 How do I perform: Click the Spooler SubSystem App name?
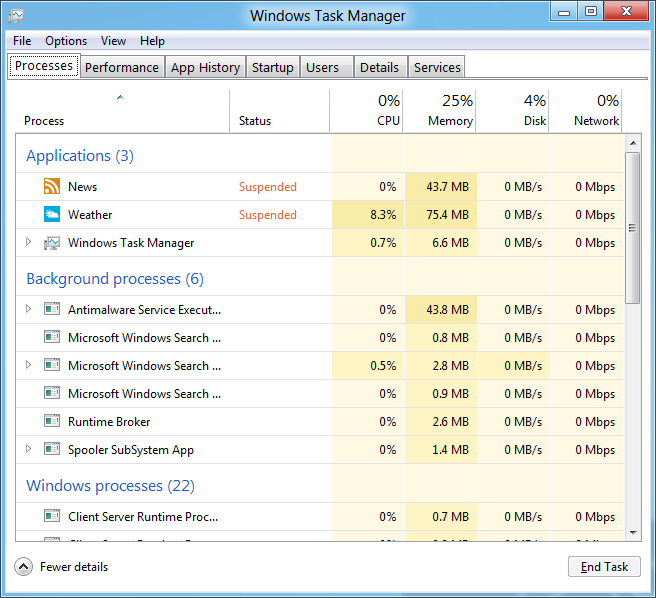[x=131, y=450]
